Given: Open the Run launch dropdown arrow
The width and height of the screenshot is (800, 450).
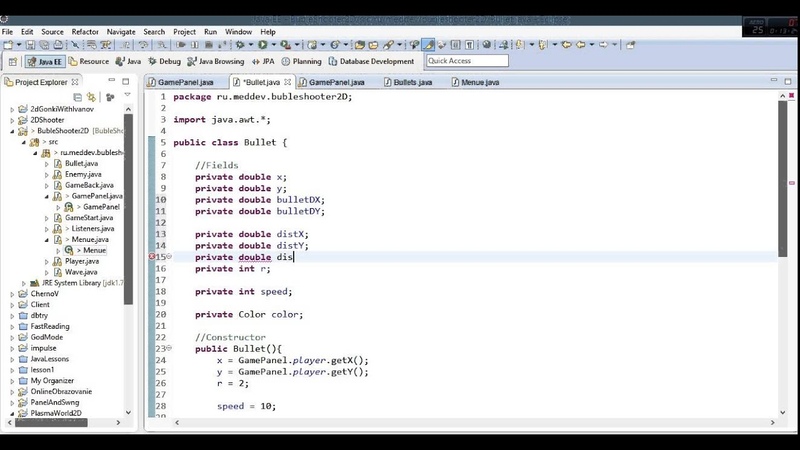Looking at the screenshot, I should [273, 45].
